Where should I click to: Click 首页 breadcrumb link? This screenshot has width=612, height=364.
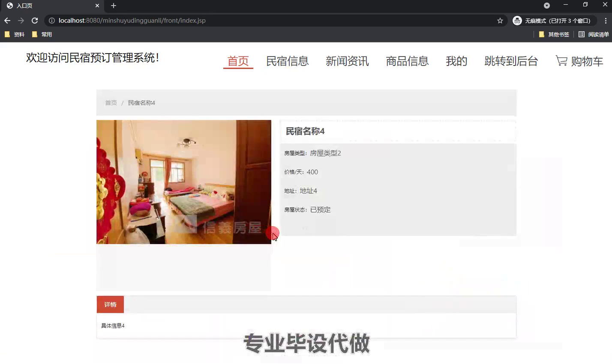111,103
